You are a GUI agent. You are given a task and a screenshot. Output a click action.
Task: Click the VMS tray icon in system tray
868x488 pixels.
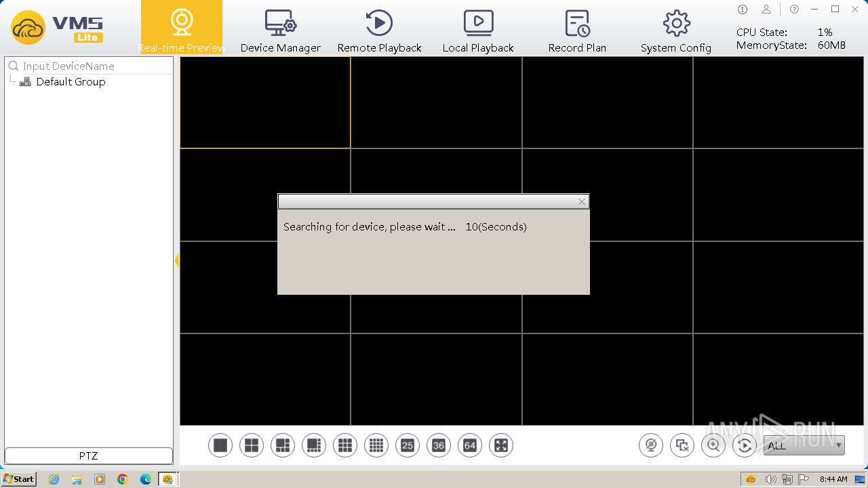pos(751,479)
